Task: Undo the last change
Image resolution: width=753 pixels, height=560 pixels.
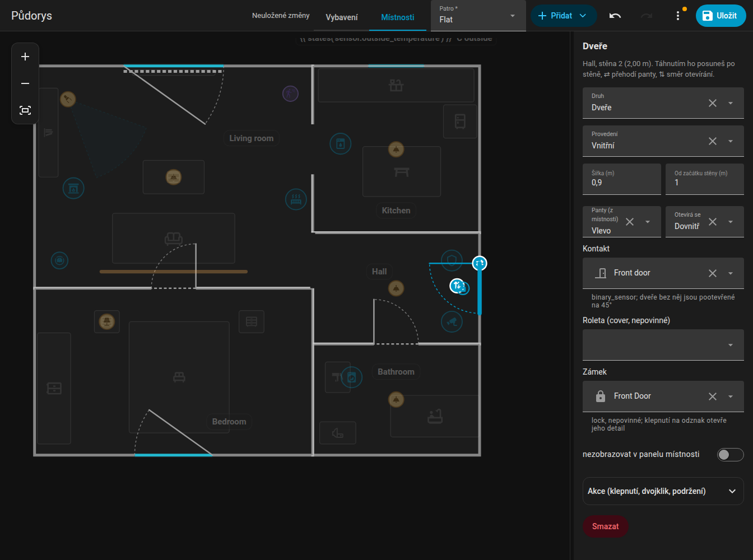Action: click(615, 16)
